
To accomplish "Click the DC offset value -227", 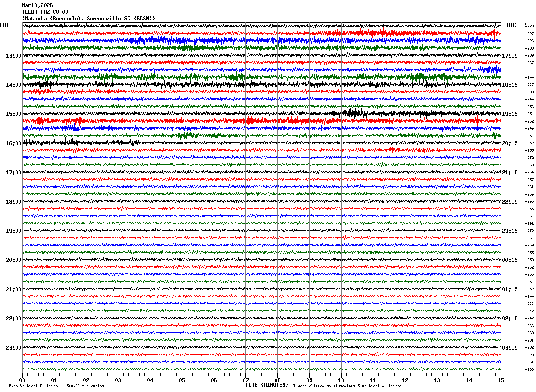I will [529, 34].
